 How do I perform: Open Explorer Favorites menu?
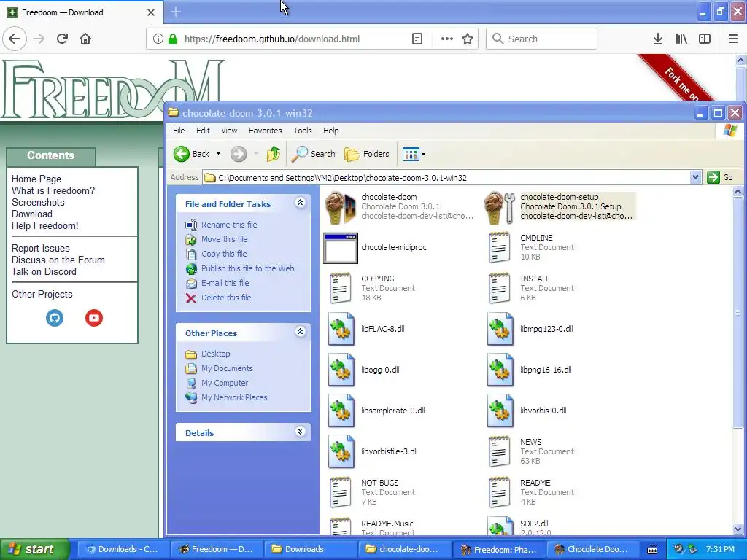(266, 131)
